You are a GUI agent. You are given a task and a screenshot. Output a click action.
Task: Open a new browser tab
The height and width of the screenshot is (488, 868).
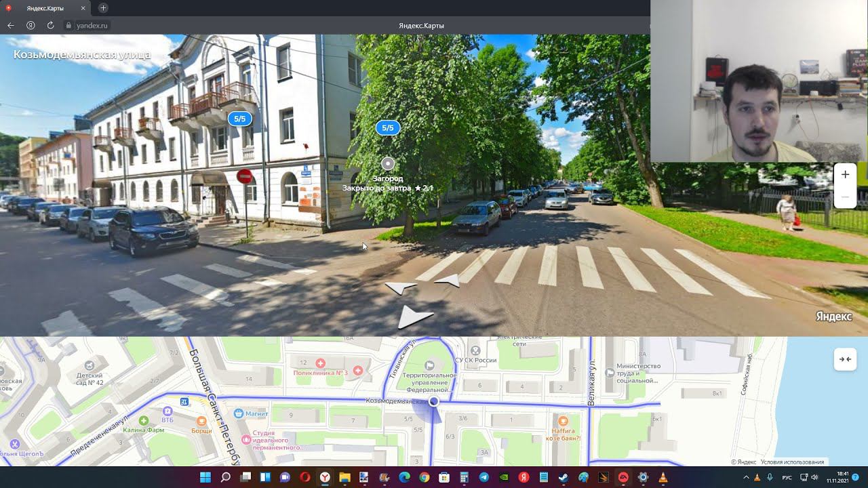(103, 8)
